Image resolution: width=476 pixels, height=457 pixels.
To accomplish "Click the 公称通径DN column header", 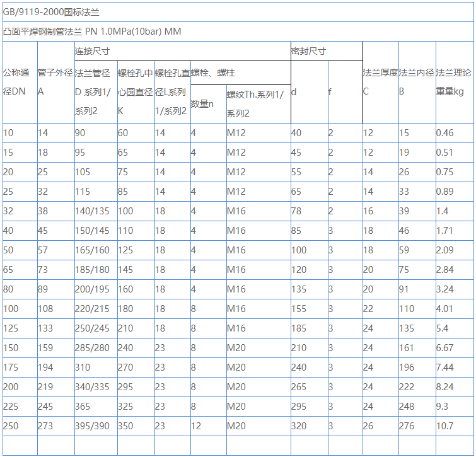I will point(20,82).
